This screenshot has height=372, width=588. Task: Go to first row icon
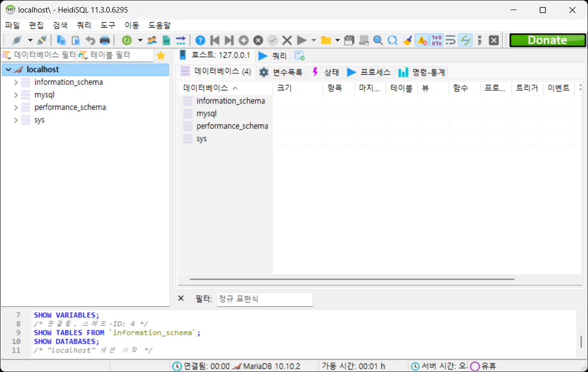pyautogui.click(x=215, y=40)
